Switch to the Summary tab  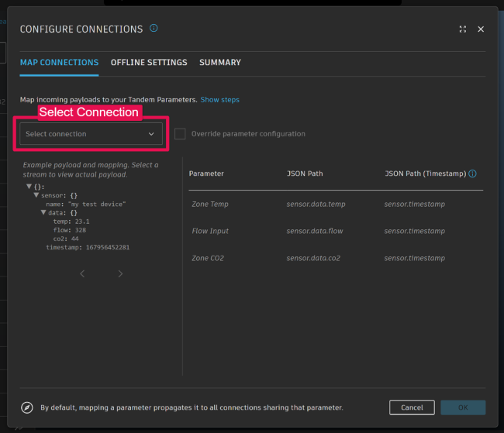220,63
